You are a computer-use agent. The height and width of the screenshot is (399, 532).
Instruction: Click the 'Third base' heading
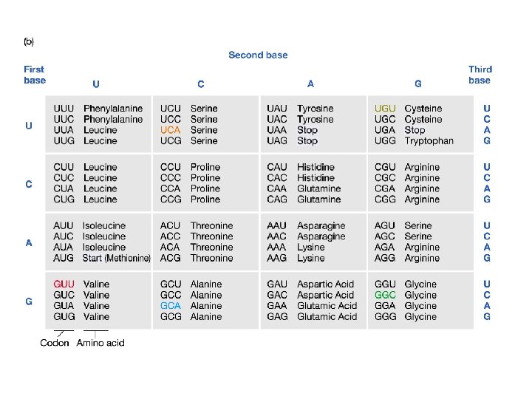click(x=480, y=75)
